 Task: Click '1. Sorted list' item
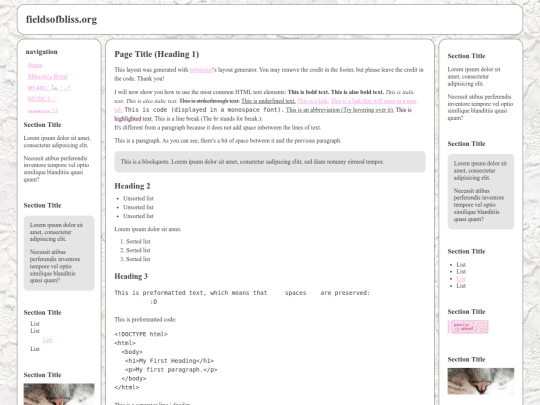(135, 241)
